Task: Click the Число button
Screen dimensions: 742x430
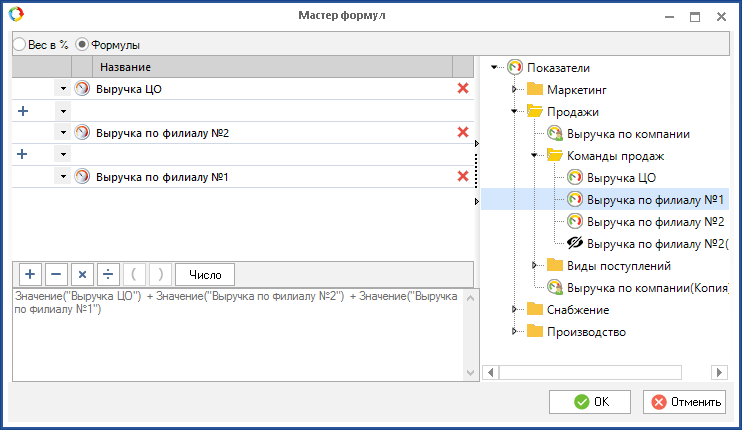Action: coord(205,274)
